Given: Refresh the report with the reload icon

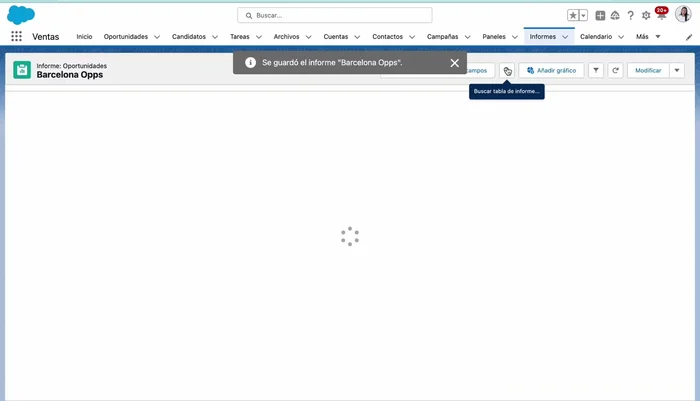Looking at the screenshot, I should point(615,71).
